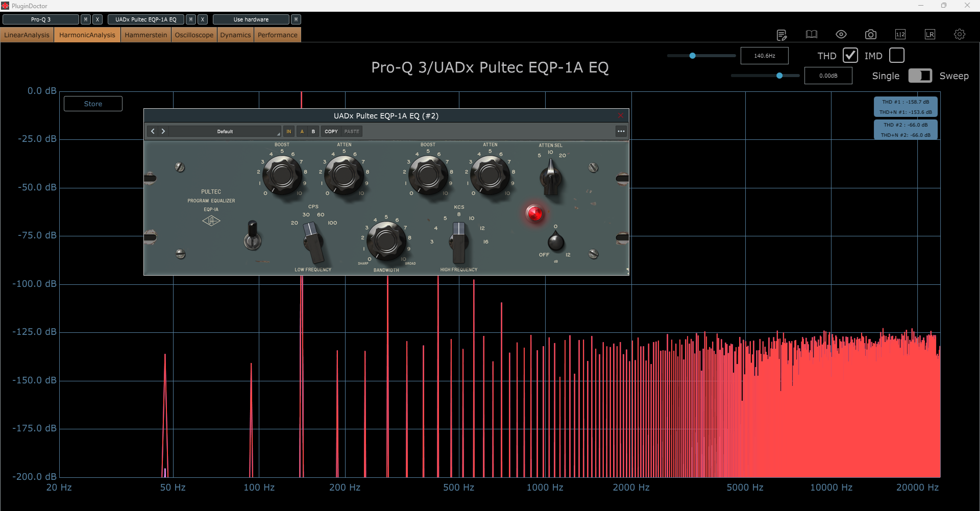Viewport: 980px width, 511px height.
Task: Adjust the level dB slider
Action: coord(765,76)
